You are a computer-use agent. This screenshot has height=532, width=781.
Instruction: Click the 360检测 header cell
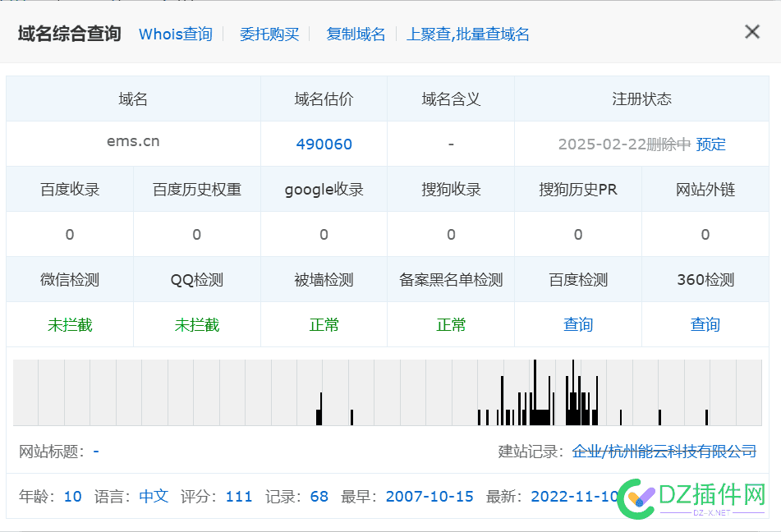coord(705,279)
